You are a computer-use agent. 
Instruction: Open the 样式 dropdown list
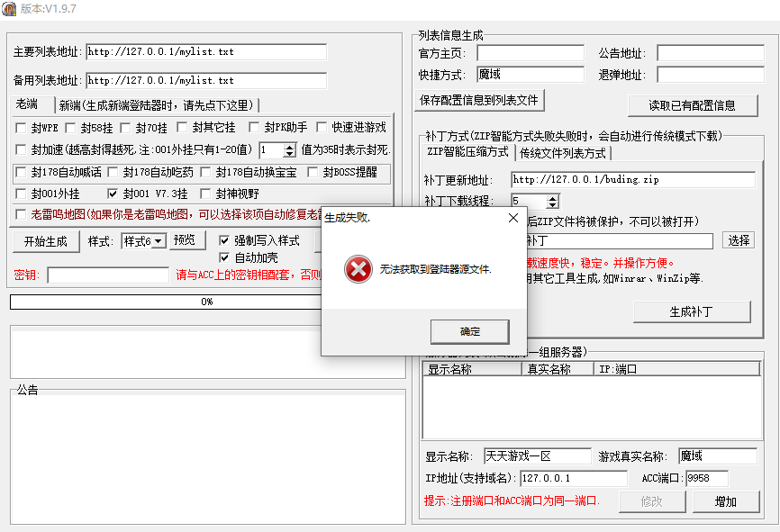[159, 241]
